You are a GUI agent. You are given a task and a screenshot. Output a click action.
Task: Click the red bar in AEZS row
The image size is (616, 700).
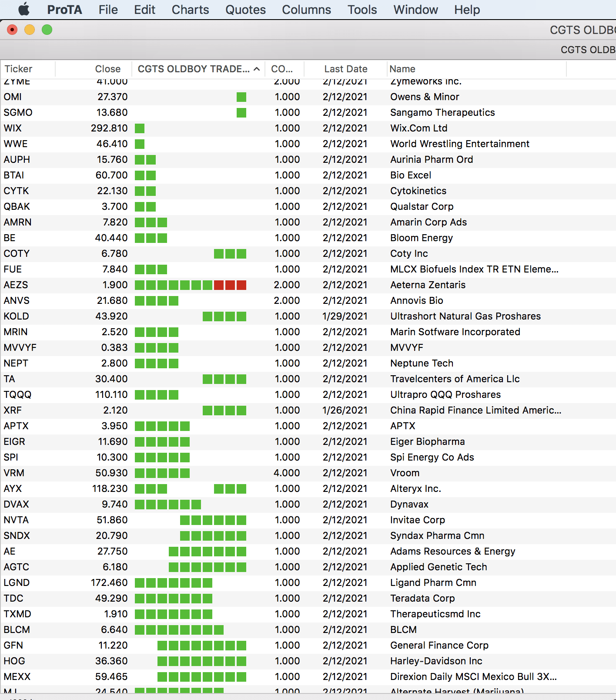[230, 285]
